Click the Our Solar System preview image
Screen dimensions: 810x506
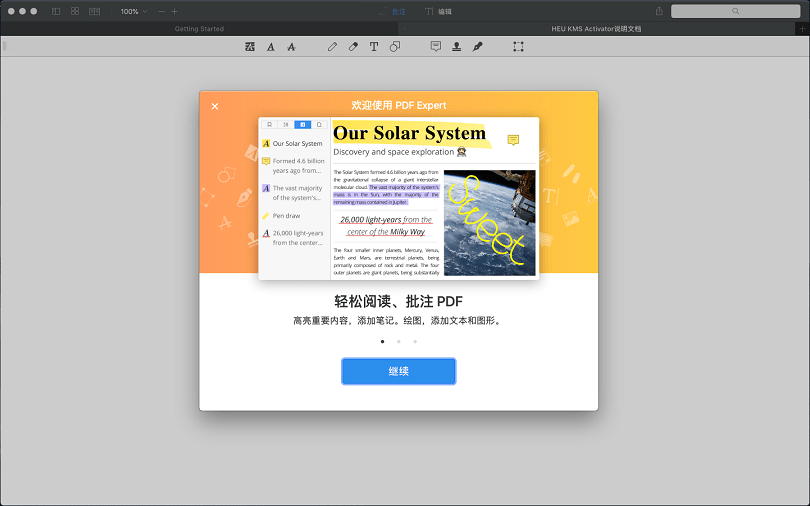399,199
